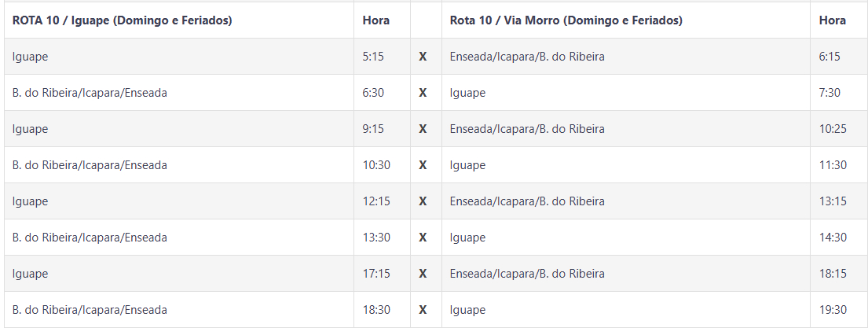Click the X in the 5:15 row
868x328 pixels.
[423, 57]
